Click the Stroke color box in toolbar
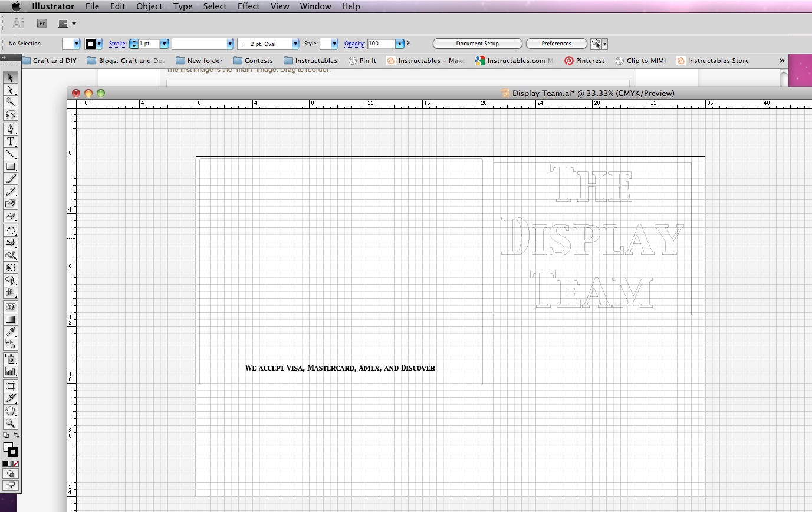This screenshot has height=512, width=812. pos(13,452)
